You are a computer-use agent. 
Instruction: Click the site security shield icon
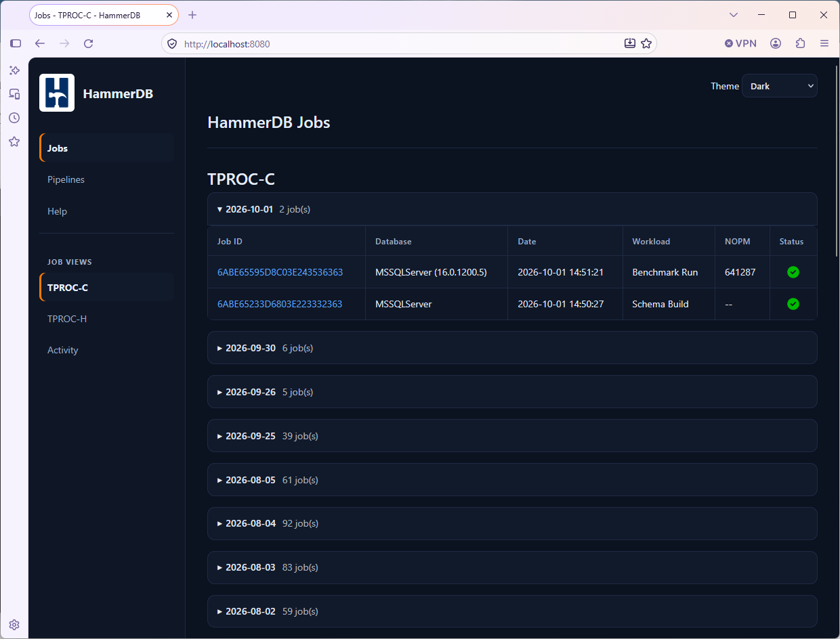coord(172,43)
